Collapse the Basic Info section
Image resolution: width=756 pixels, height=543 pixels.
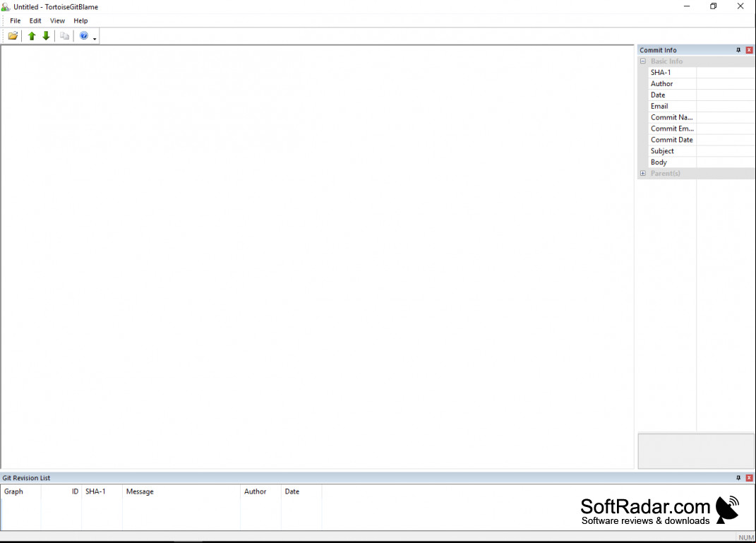coord(642,61)
